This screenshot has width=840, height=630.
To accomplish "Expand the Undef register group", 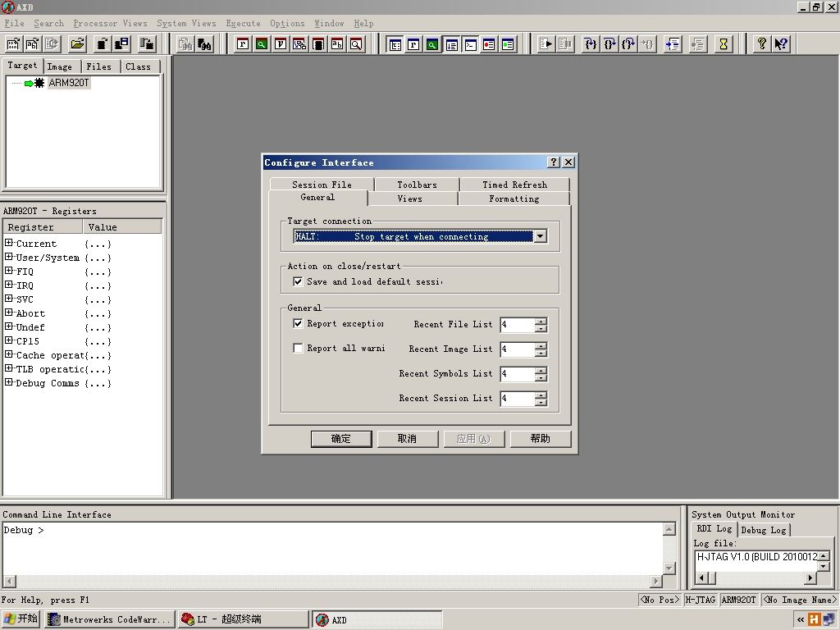I will 8,326.
